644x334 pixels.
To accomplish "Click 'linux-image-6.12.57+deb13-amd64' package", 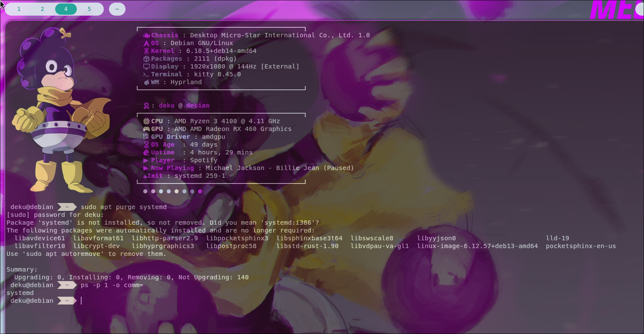I will tap(477, 246).
